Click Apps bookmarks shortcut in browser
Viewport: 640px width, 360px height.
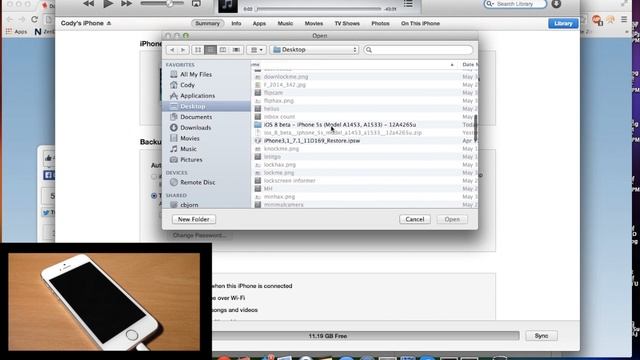(16, 31)
